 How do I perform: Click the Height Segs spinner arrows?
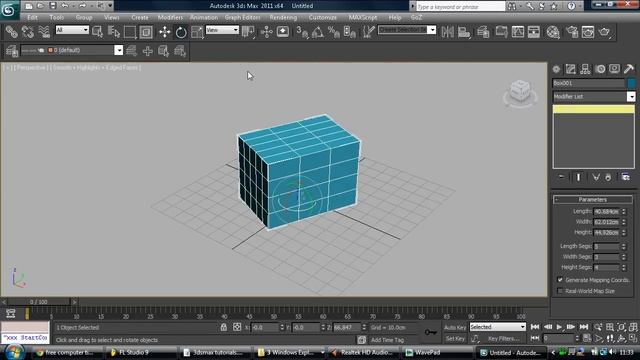(x=624, y=267)
